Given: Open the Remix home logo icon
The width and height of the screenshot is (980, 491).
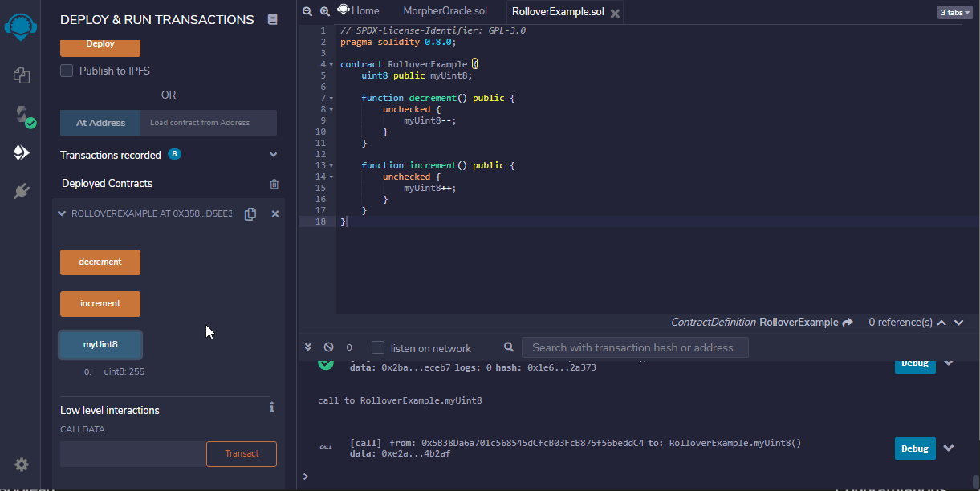Looking at the screenshot, I should coord(22,26).
